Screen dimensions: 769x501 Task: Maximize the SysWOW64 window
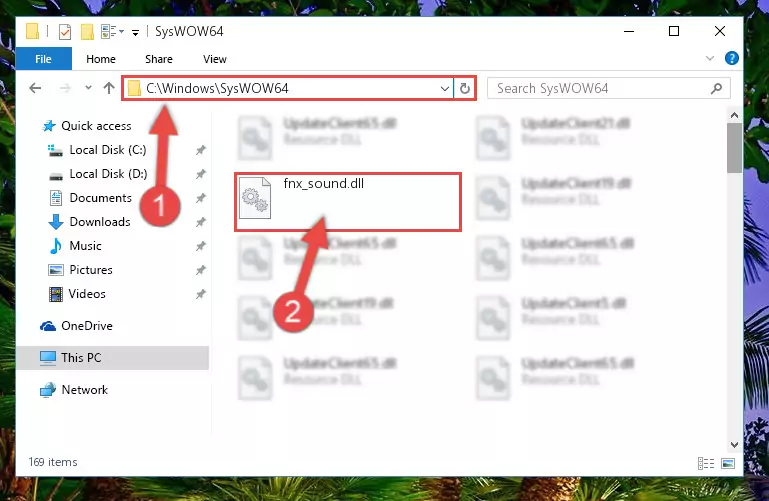tap(674, 31)
